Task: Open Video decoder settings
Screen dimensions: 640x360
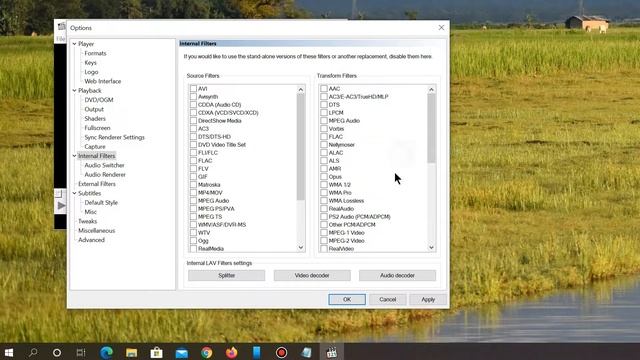Action: coord(312,276)
